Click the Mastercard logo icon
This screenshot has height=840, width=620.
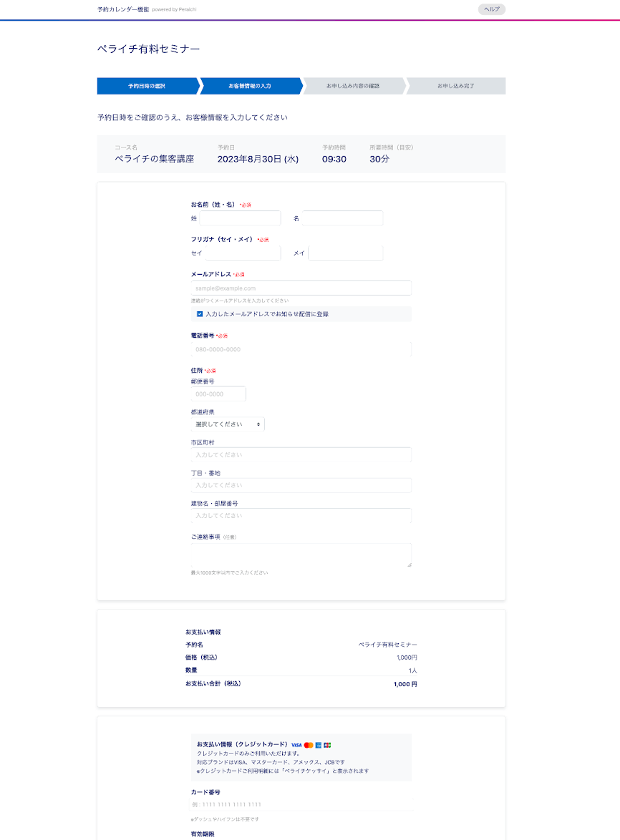(309, 745)
